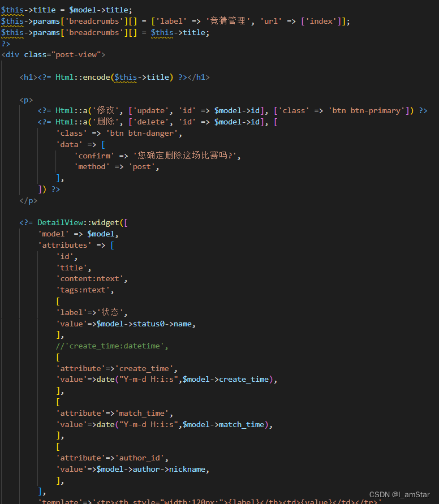Click the 'confirm' key string
Screen dimensions: 439x504
click(x=94, y=156)
